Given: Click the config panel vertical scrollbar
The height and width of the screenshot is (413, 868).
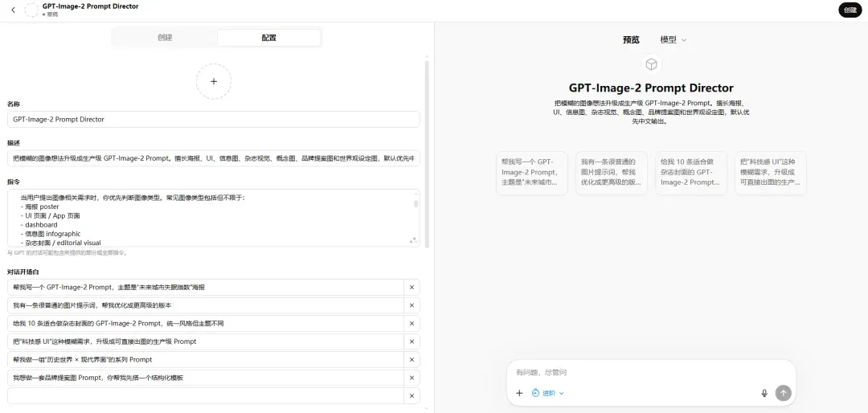Looking at the screenshot, I should 427,153.
